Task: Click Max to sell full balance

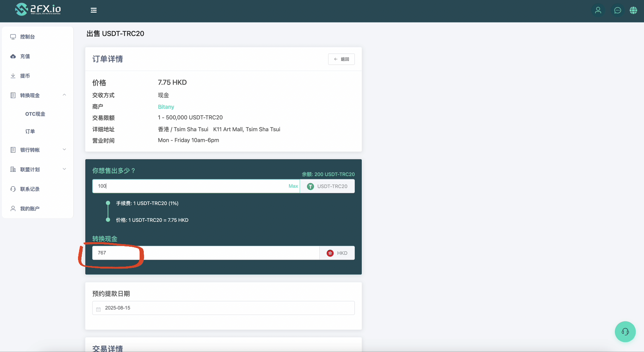Action: point(293,186)
